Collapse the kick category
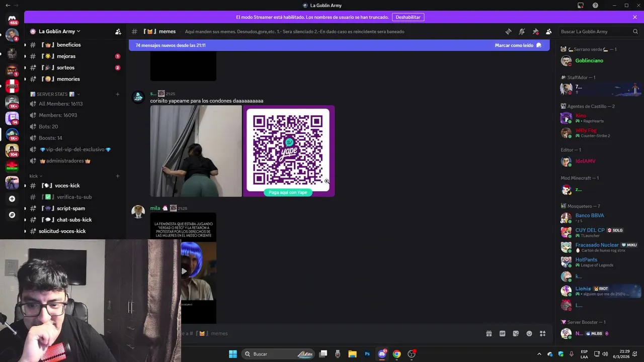Image resolution: width=644 pixels, height=362 pixels. click(36, 176)
